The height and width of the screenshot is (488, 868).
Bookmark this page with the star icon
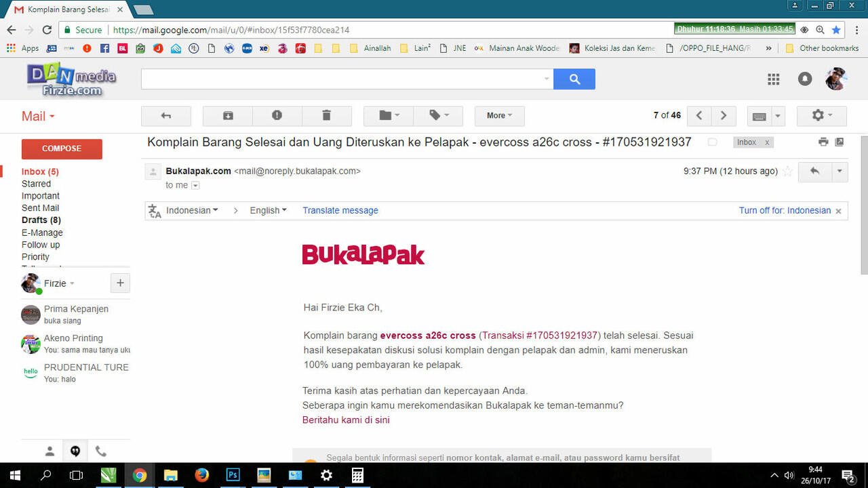click(x=836, y=30)
